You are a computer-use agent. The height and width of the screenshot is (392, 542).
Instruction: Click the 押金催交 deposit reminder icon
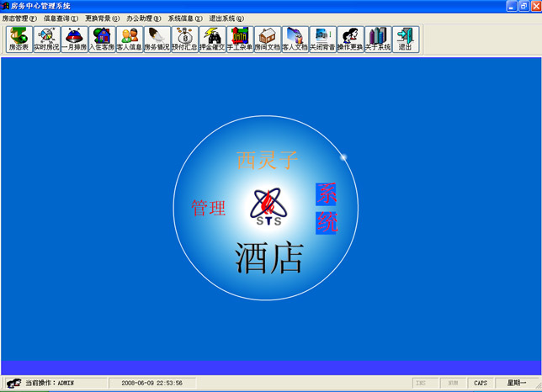(211, 39)
